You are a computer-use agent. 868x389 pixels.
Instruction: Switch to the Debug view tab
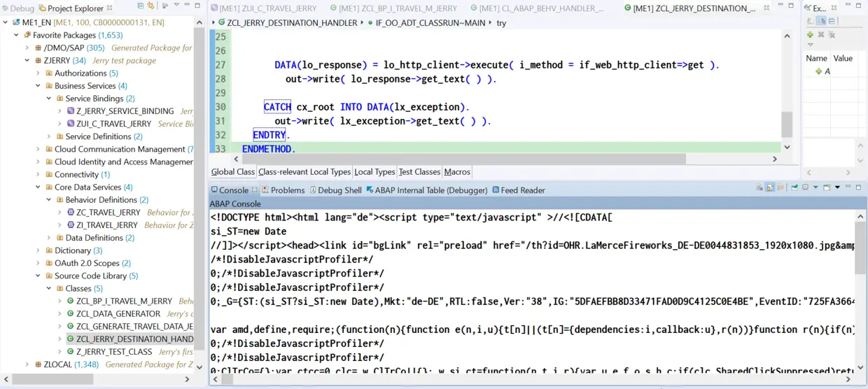(x=17, y=8)
